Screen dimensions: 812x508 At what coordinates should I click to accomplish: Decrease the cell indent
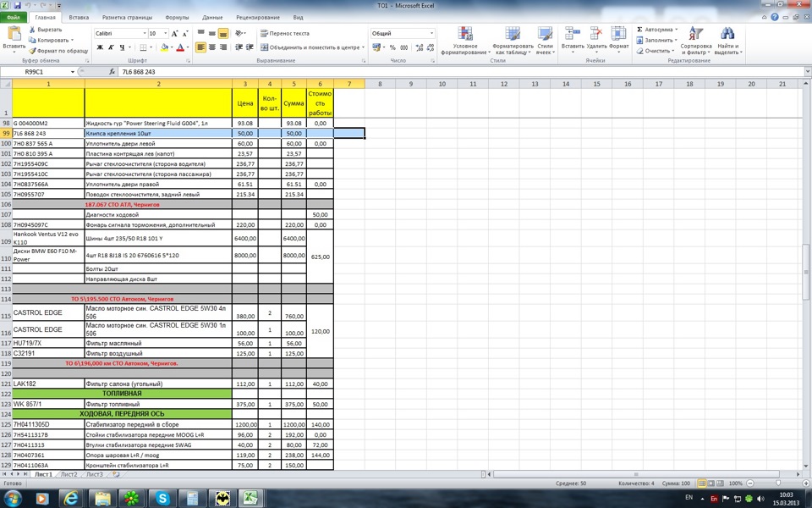(x=239, y=47)
